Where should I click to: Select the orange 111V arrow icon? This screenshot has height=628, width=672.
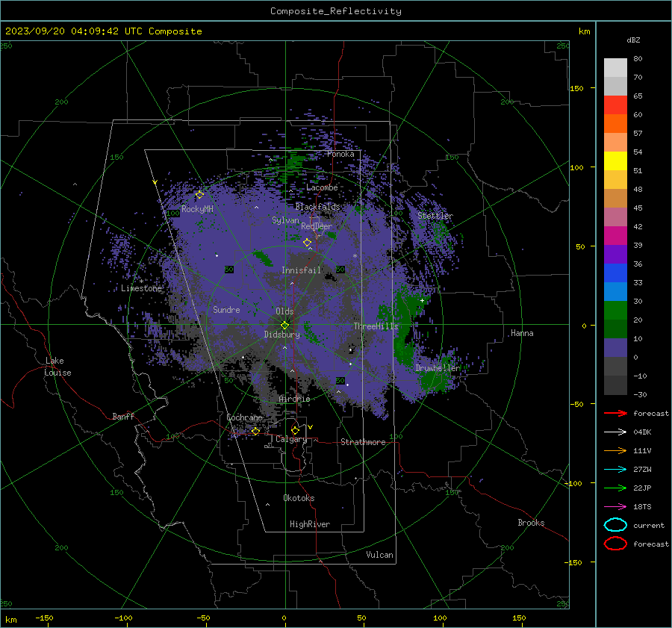[x=615, y=450]
